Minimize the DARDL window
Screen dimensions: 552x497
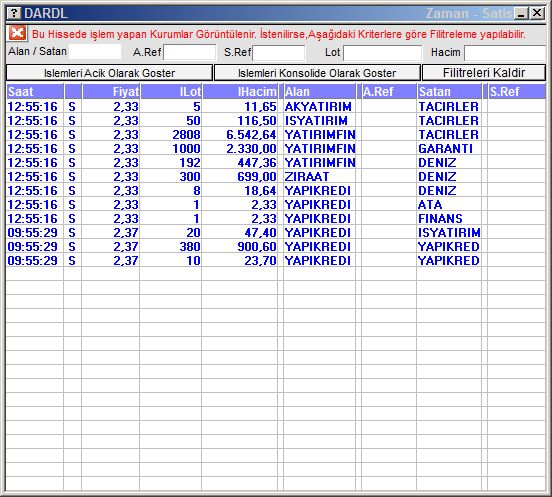(x=521, y=13)
